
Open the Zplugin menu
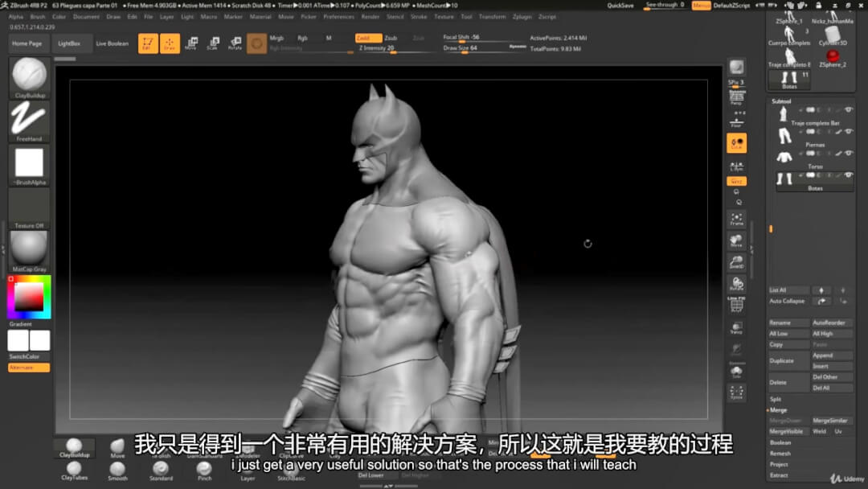tap(522, 17)
